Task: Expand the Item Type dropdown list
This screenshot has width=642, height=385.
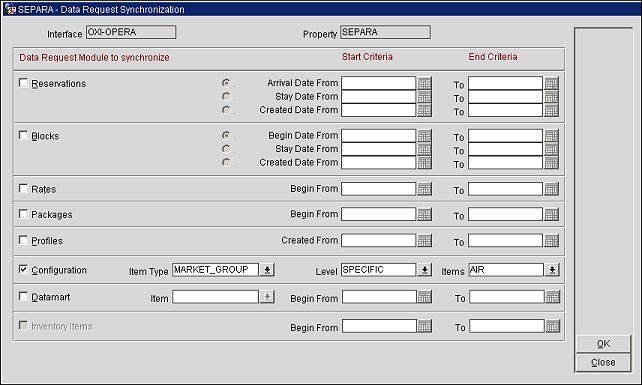Action: (267, 270)
